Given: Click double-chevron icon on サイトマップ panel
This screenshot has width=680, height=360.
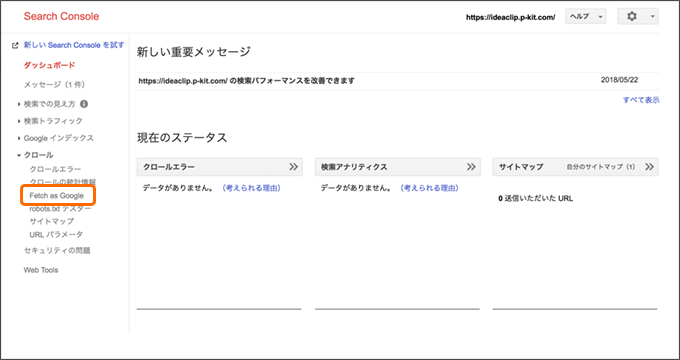Looking at the screenshot, I should point(649,167).
